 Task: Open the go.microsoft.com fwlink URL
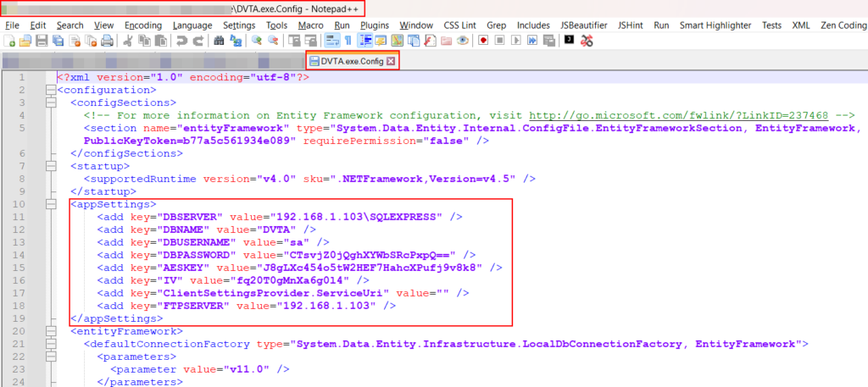click(678, 115)
